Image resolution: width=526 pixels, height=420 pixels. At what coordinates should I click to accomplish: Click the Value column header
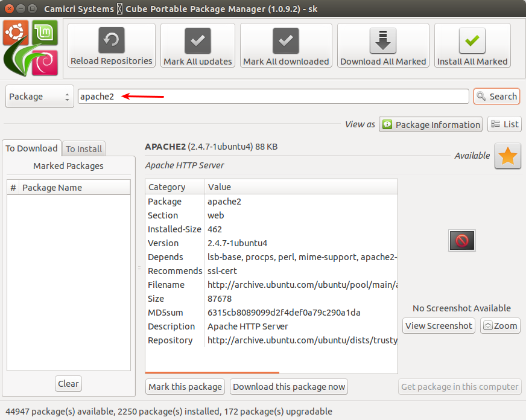click(x=301, y=187)
